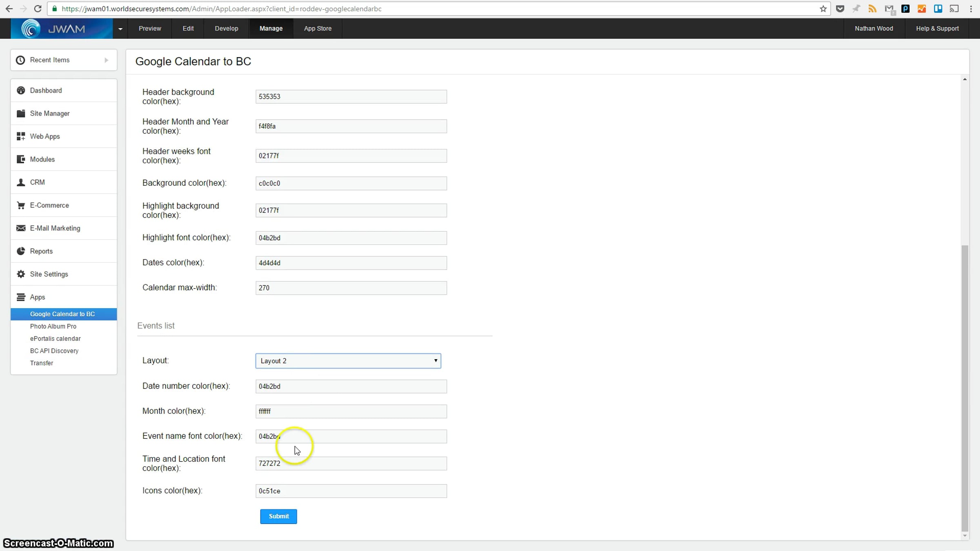Screen dimensions: 980x551
Task: Click the Web Apps grid icon
Action: [21, 136]
